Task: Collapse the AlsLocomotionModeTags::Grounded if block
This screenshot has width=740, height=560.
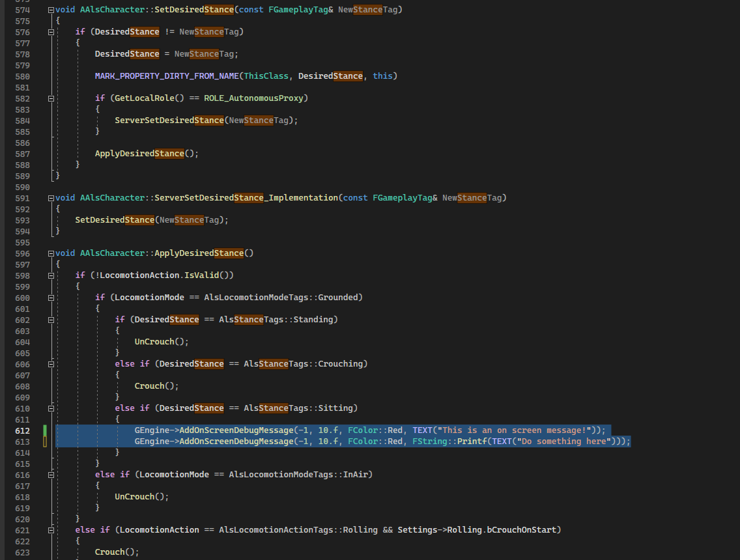Action: click(x=50, y=297)
